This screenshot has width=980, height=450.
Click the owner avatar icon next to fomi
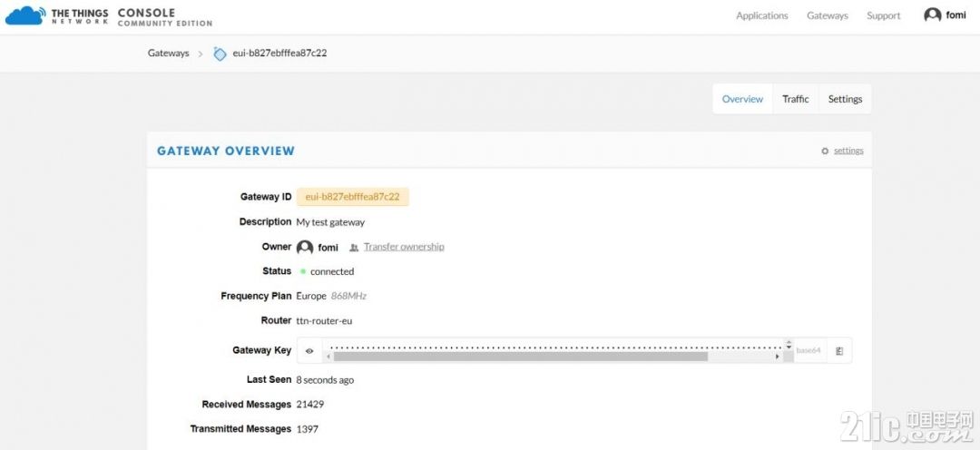pos(305,248)
